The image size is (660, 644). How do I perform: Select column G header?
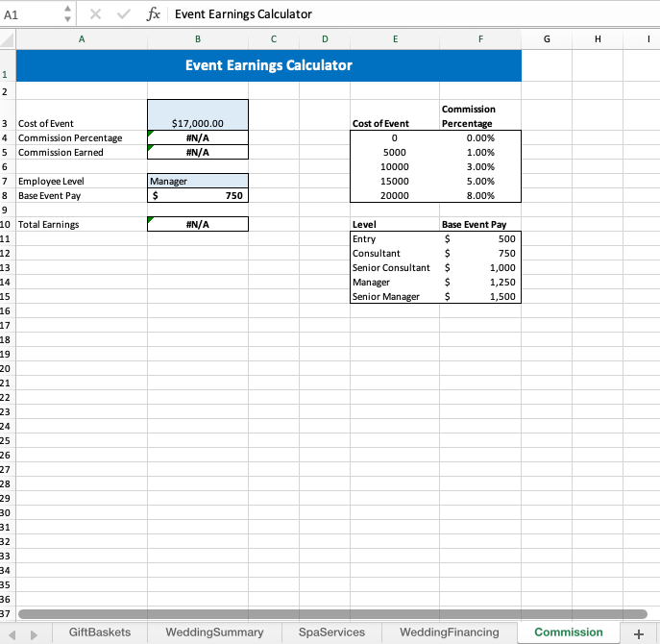[547, 39]
